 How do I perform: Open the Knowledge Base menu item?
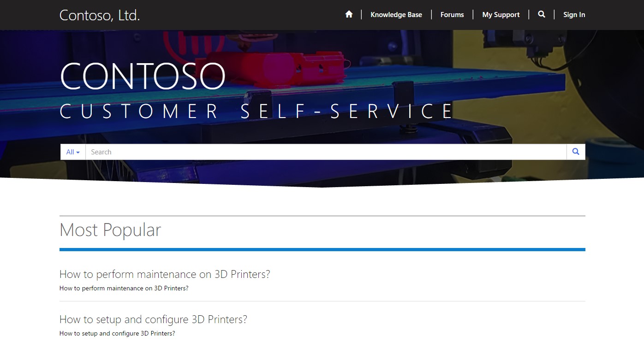[396, 15]
